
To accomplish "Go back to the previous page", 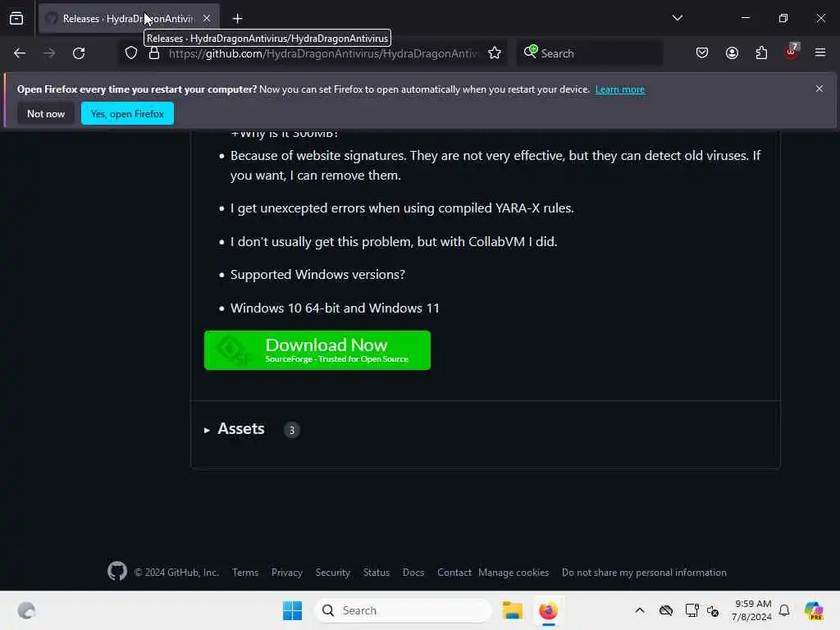I will 20,53.
